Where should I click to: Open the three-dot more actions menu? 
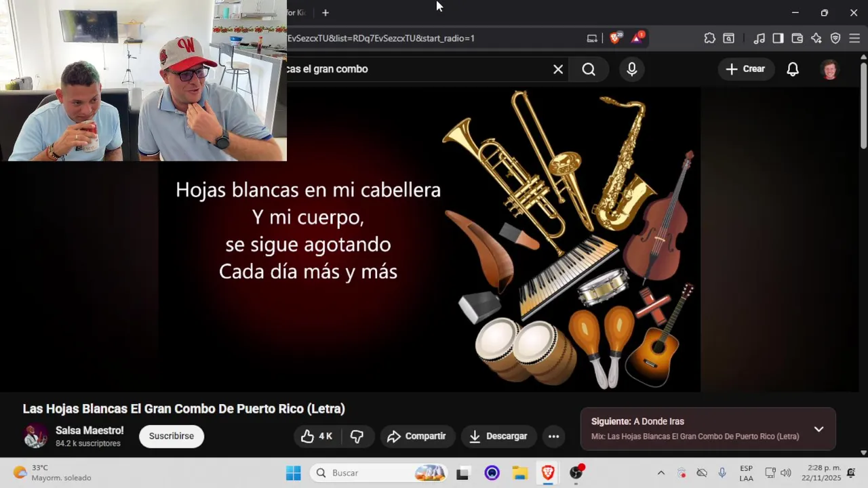tap(553, 436)
